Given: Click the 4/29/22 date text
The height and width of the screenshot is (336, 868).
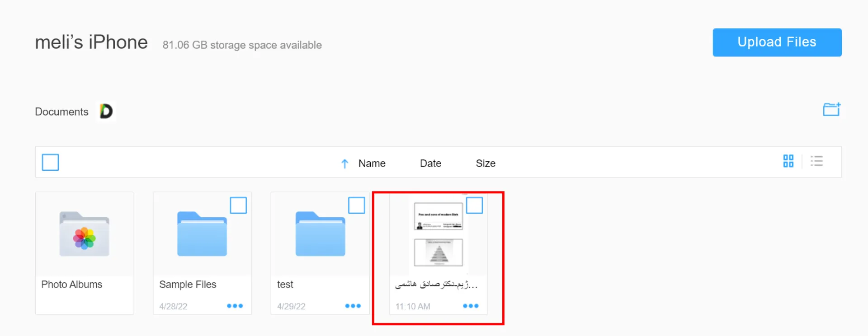Looking at the screenshot, I should point(291,306).
